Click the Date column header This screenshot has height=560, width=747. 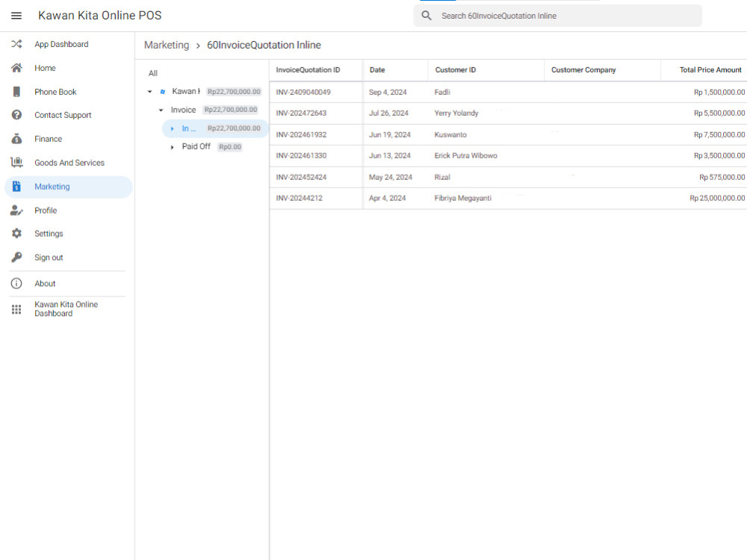376,69
